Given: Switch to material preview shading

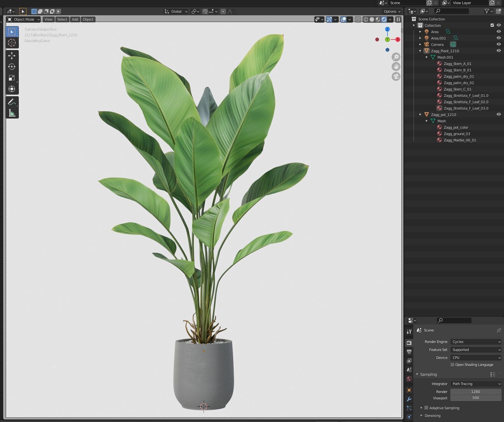Looking at the screenshot, I should coord(378,19).
